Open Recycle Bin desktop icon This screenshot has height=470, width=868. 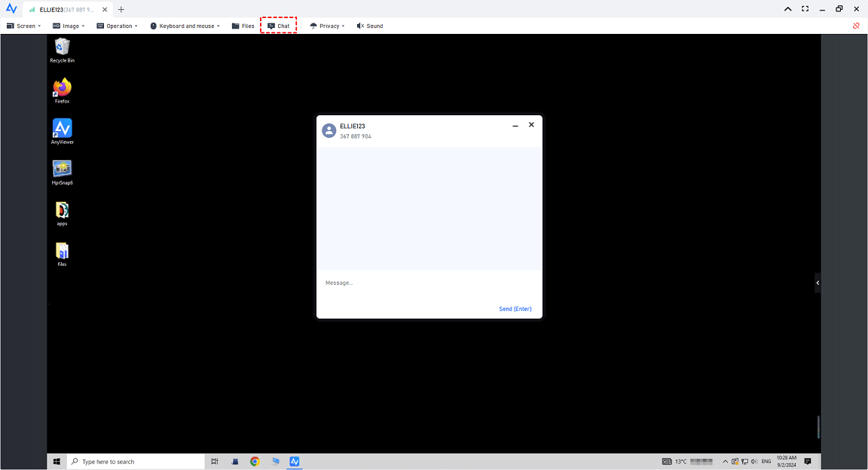[62, 50]
